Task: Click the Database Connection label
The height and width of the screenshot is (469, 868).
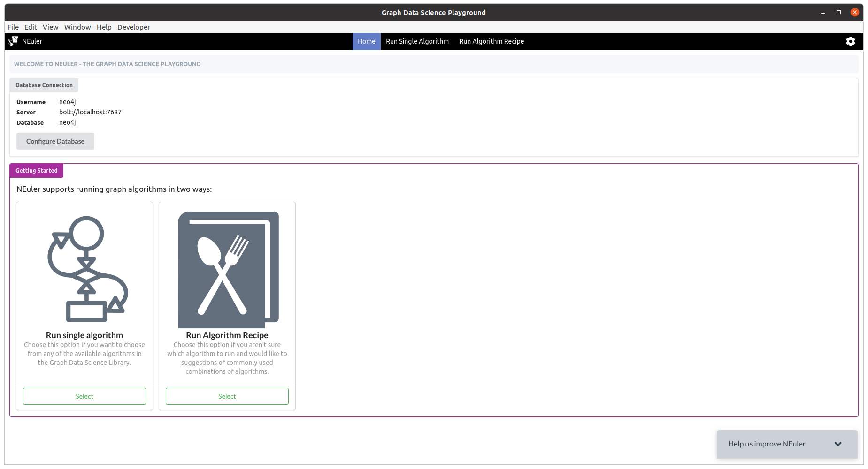Action: 44,85
